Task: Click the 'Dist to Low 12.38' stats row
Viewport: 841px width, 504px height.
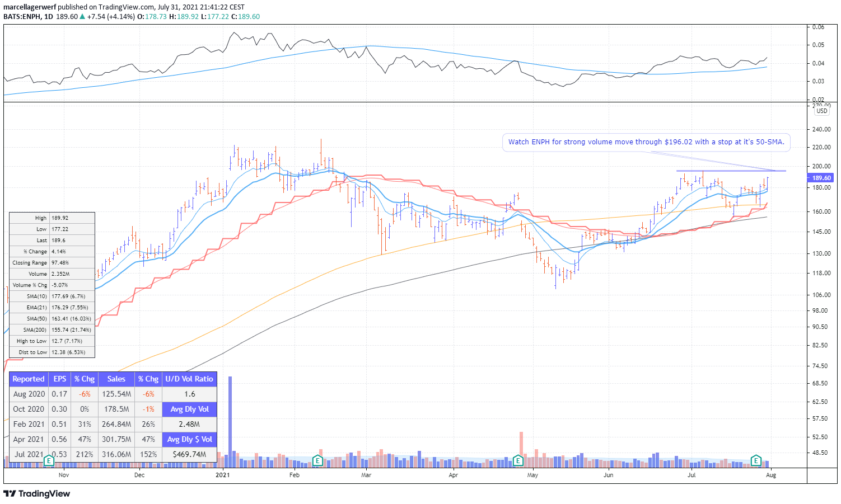Action: coord(52,352)
